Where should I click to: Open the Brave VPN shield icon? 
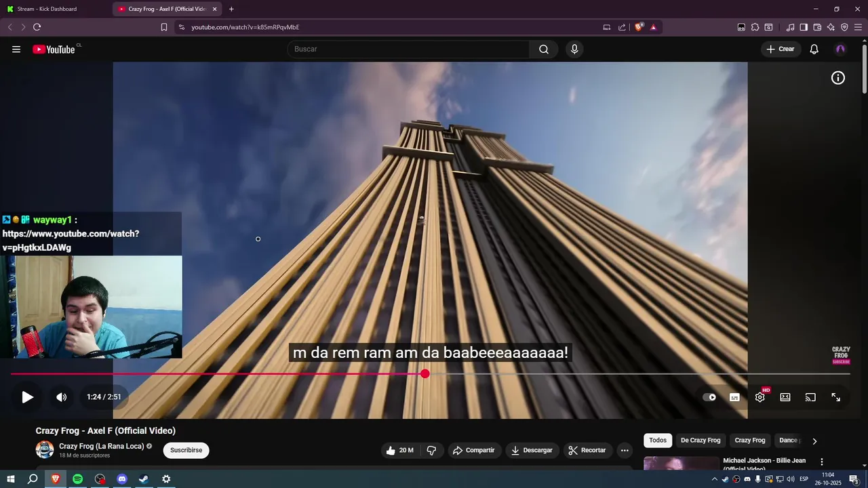tap(844, 27)
